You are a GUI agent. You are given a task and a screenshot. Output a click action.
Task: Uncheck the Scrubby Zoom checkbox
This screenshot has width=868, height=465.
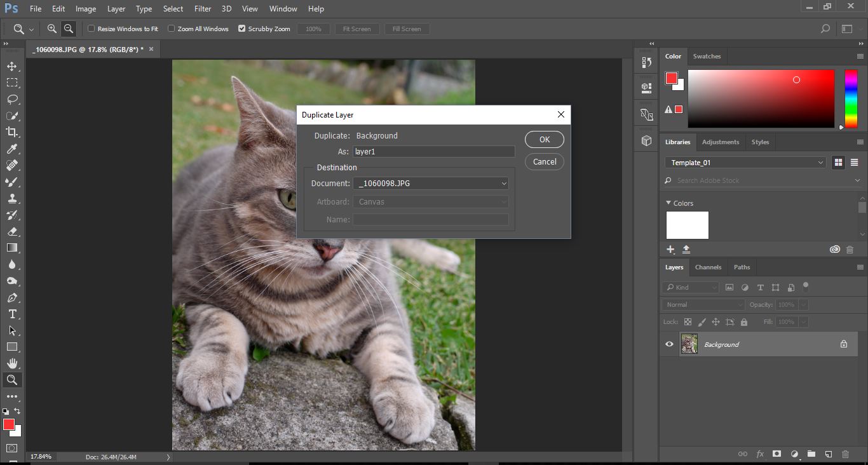(x=241, y=29)
